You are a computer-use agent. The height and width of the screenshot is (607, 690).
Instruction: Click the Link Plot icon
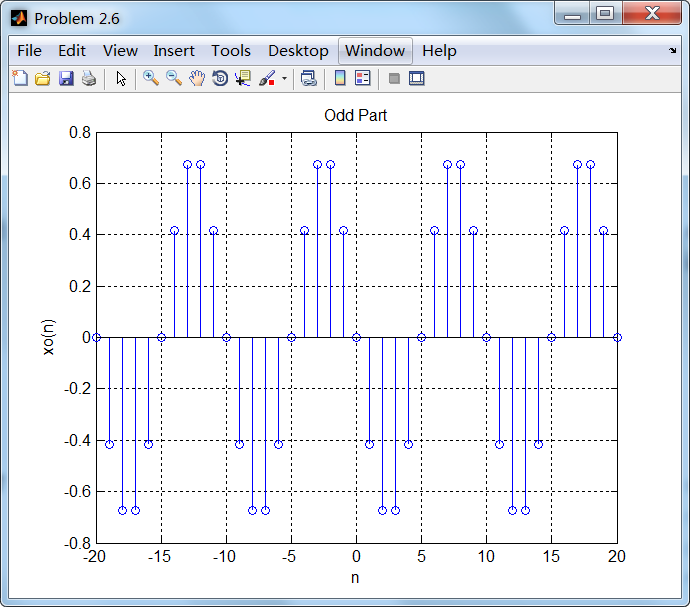pyautogui.click(x=308, y=79)
